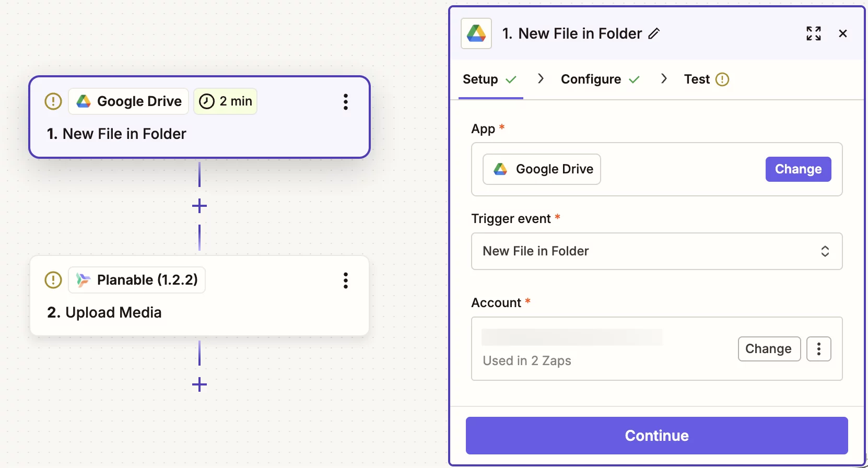Close the step editor panel

[x=843, y=33]
